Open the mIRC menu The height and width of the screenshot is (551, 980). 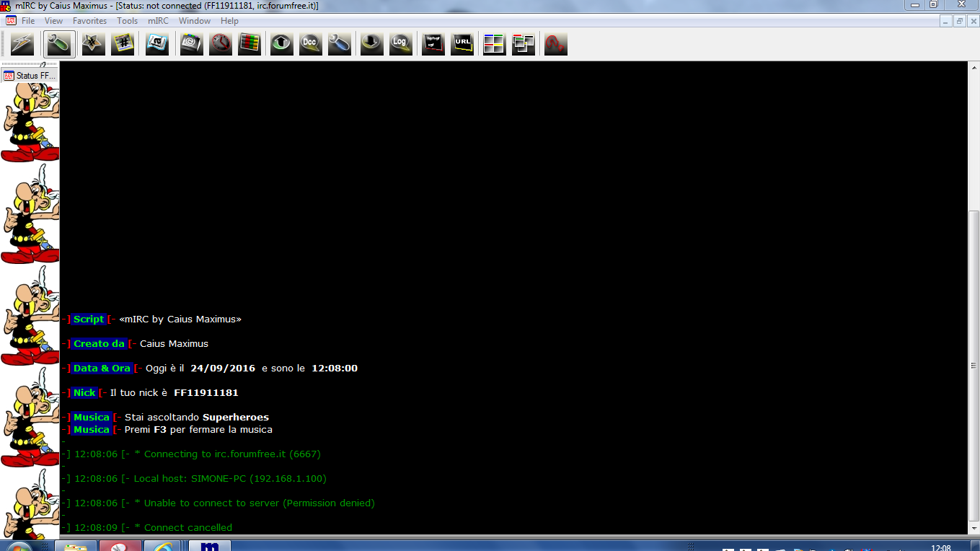coord(159,21)
